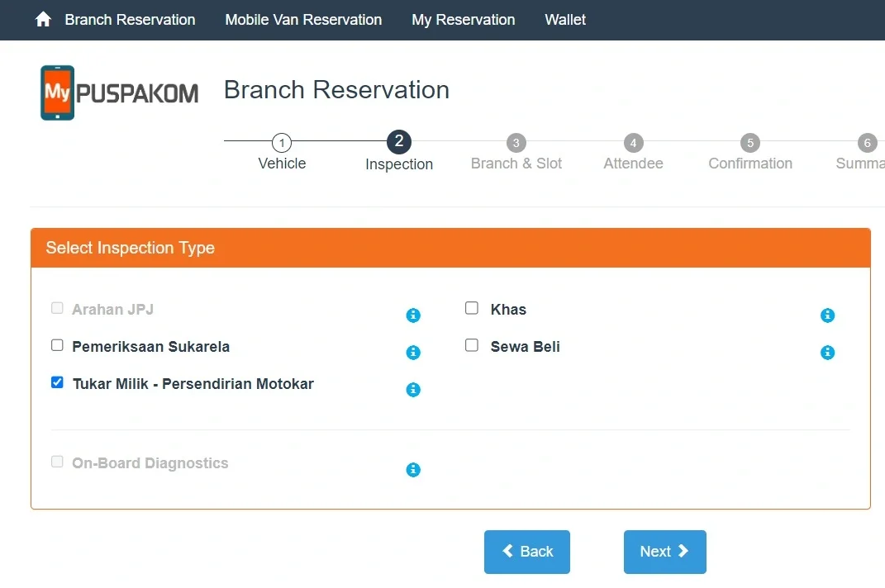The image size is (885, 588).
Task: Show info icon for Sewa Beli
Action: point(827,352)
